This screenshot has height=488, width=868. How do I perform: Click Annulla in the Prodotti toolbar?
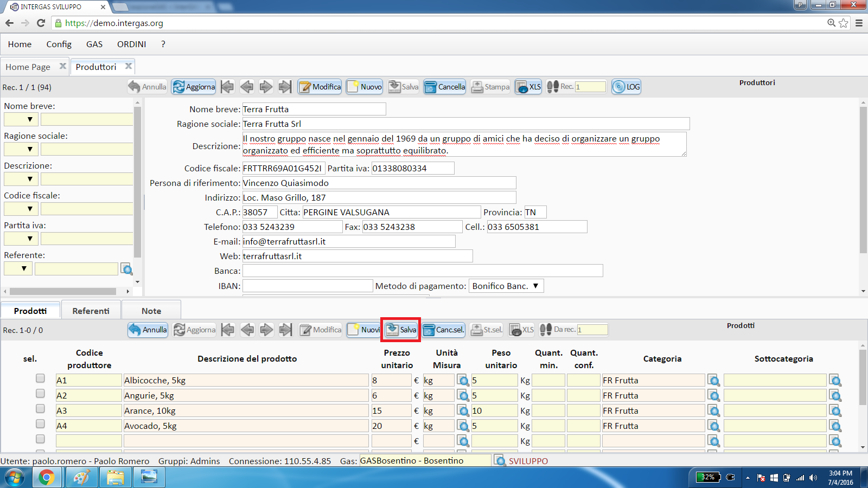point(148,330)
